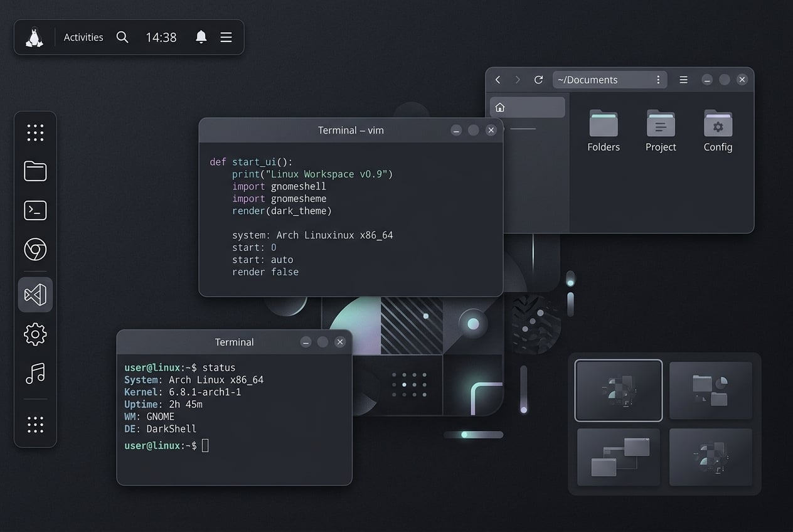Click the Tux penguin logo in top bar
Image resolution: width=793 pixels, height=532 pixels.
(35, 37)
